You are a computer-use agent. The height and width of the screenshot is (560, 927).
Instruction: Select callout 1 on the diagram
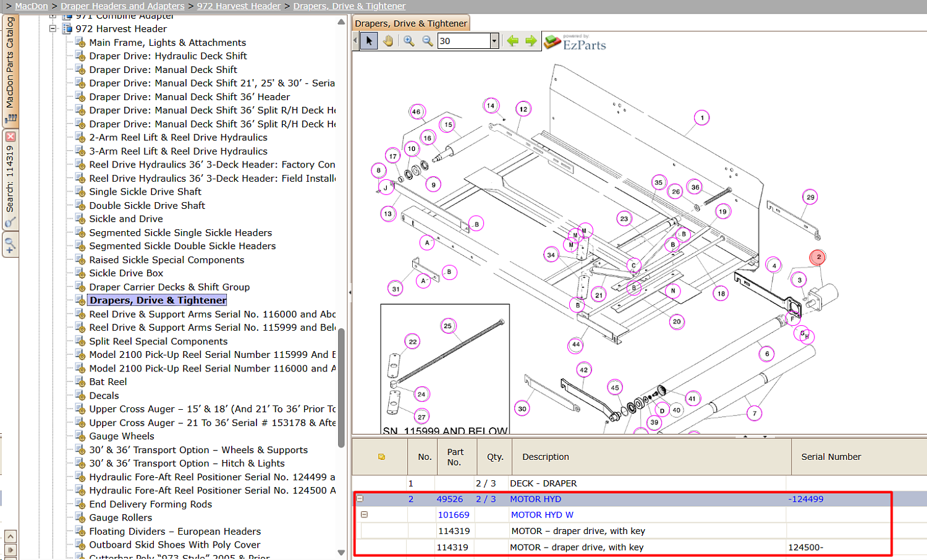pyautogui.click(x=701, y=117)
